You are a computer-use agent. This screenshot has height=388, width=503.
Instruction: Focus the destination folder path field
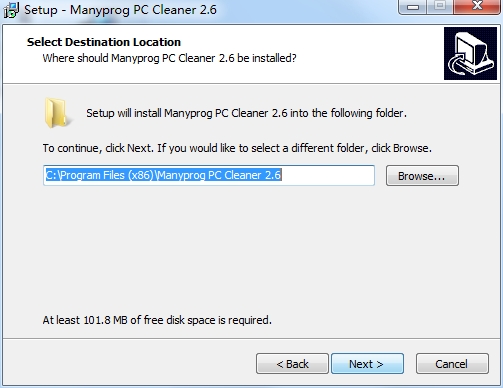tap(209, 175)
